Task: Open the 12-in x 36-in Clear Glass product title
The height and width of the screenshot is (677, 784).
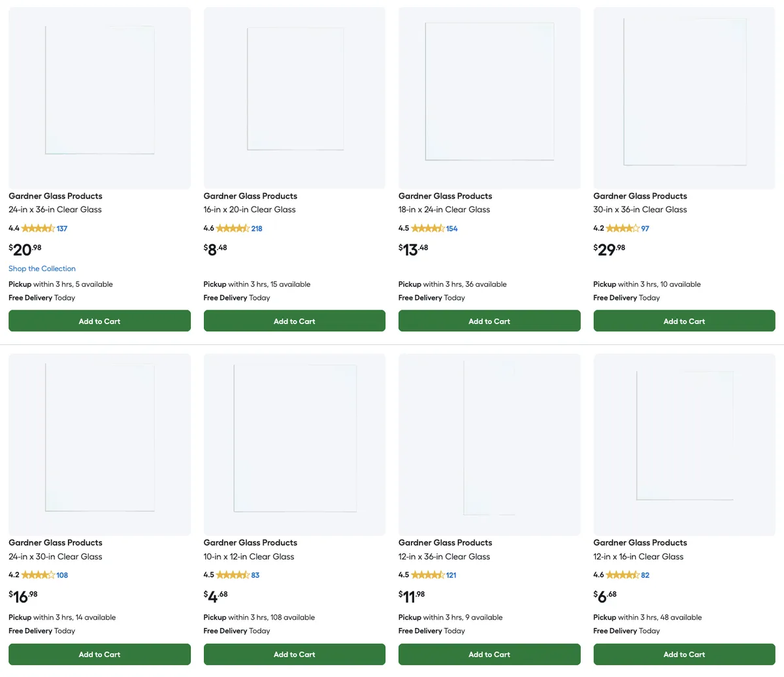Action: (444, 557)
